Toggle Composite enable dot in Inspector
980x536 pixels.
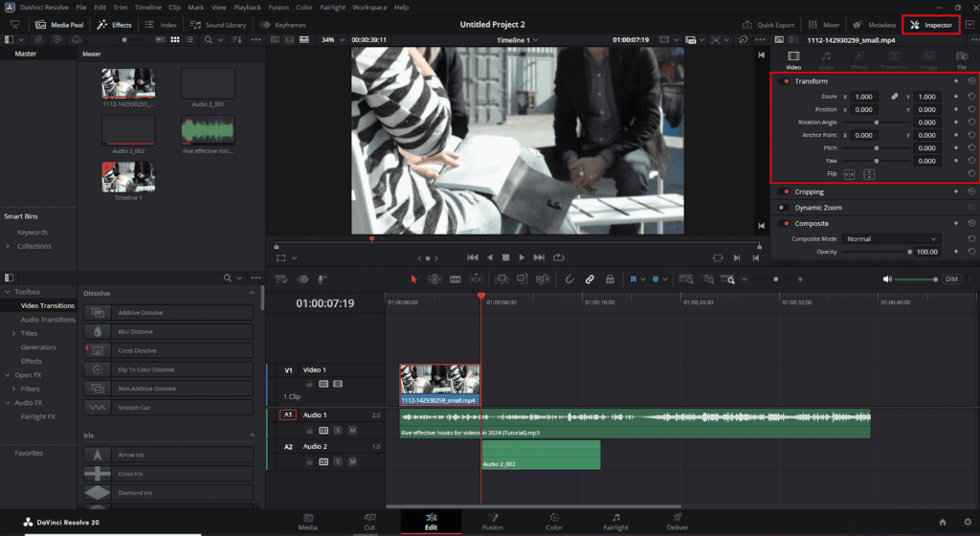tap(786, 224)
